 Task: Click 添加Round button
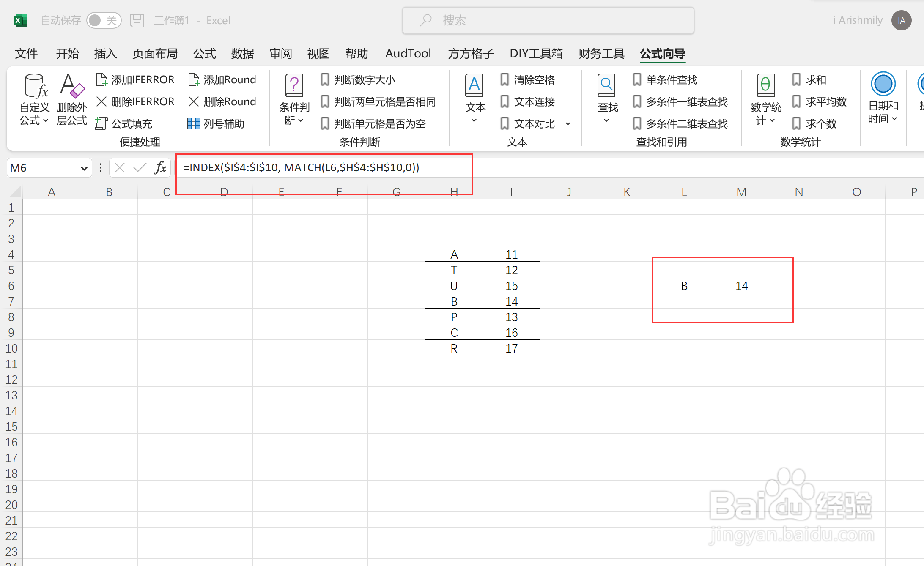click(222, 79)
